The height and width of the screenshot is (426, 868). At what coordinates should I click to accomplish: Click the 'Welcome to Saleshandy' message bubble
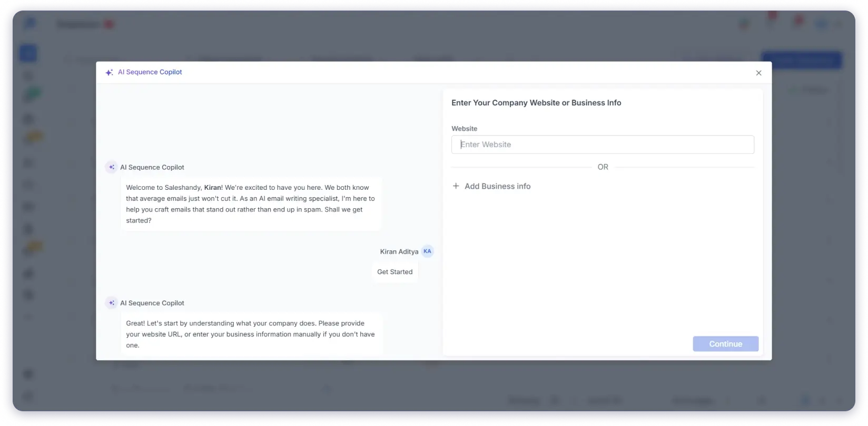[x=251, y=204]
